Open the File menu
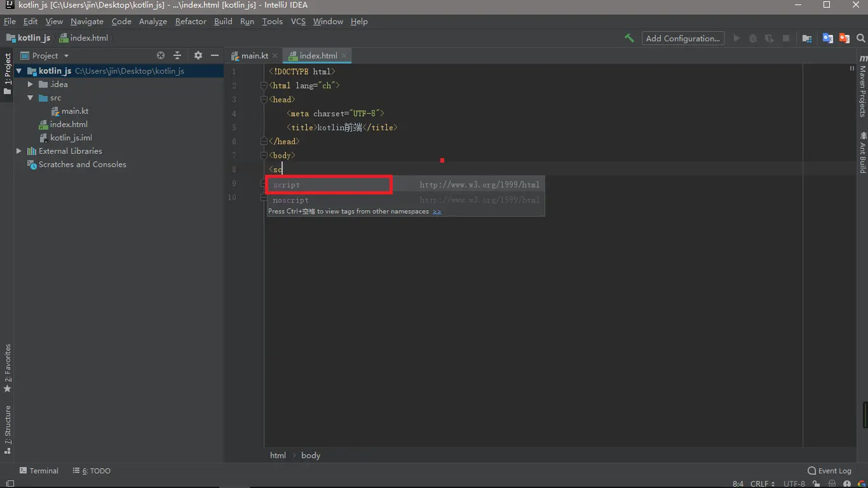 coord(10,22)
